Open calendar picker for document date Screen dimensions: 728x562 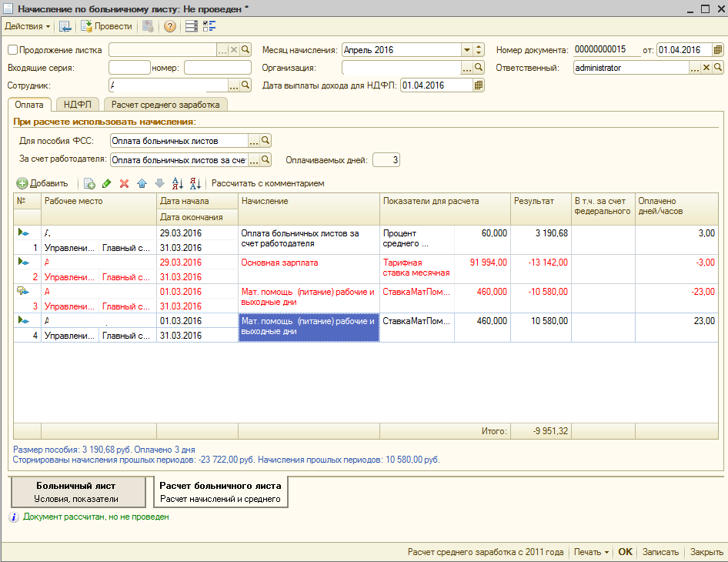[717, 50]
